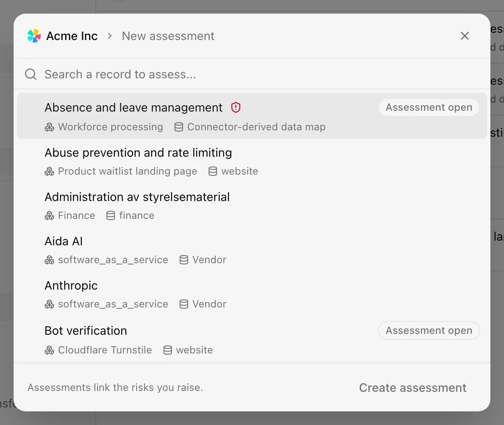
Task: Click database icon beside Connector-derived data map
Action: (x=179, y=127)
